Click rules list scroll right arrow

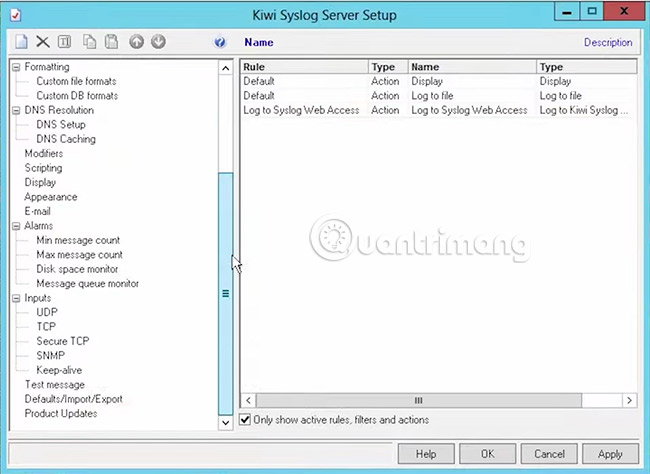629,400
